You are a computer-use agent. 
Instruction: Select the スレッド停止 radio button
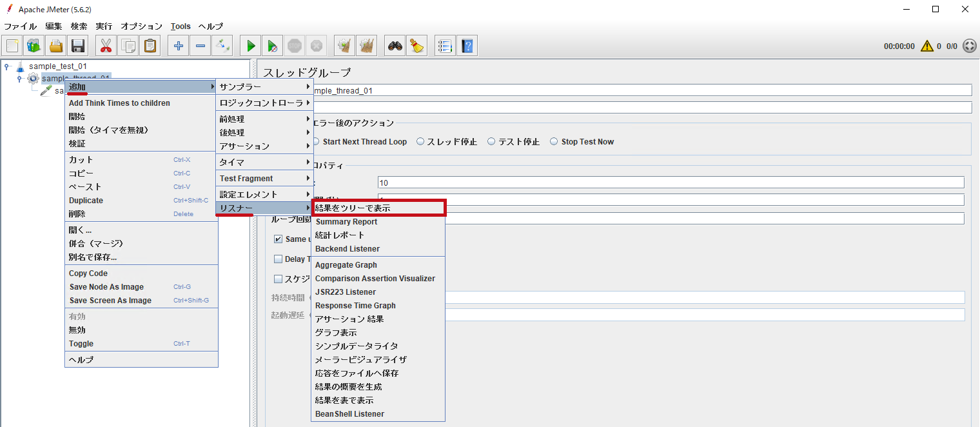tap(421, 141)
